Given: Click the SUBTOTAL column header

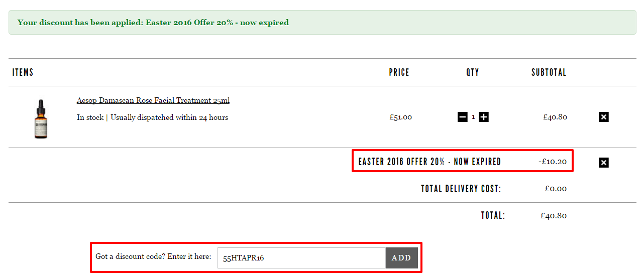Looking at the screenshot, I should tap(549, 72).
